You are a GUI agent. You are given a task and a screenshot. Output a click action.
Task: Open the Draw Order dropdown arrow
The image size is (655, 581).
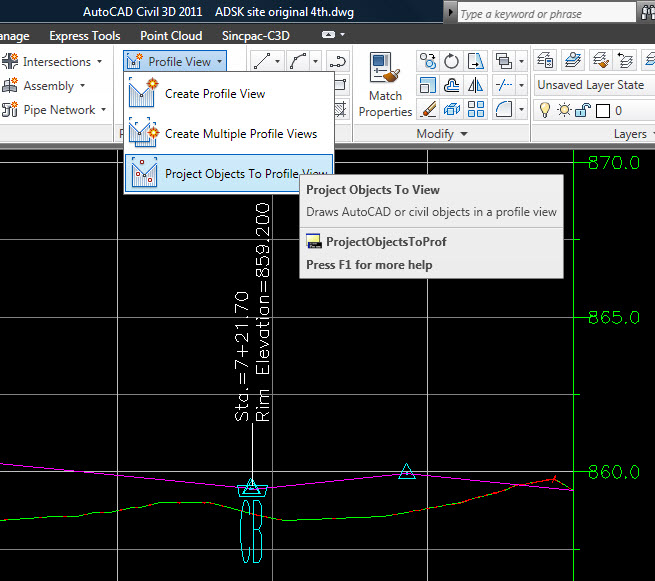point(521,61)
